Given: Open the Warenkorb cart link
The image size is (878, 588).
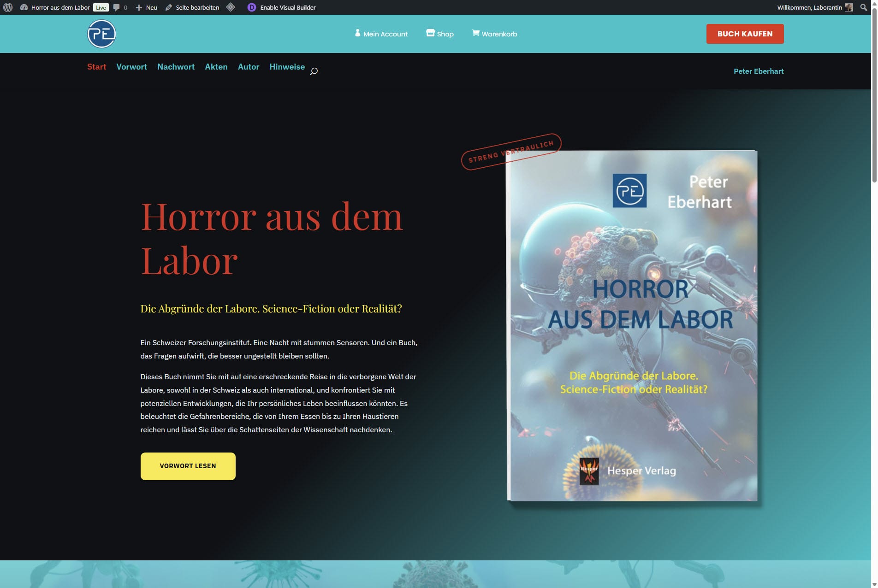Looking at the screenshot, I should point(494,34).
